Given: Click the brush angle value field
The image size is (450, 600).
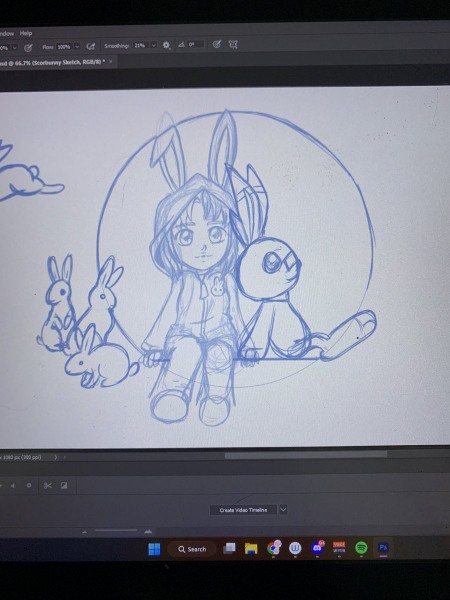Looking at the screenshot, I should (196, 44).
